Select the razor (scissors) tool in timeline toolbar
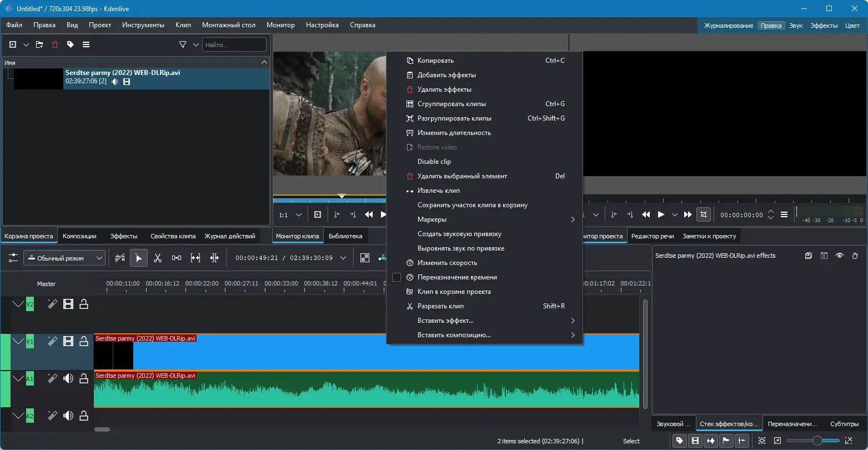 pos(158,258)
